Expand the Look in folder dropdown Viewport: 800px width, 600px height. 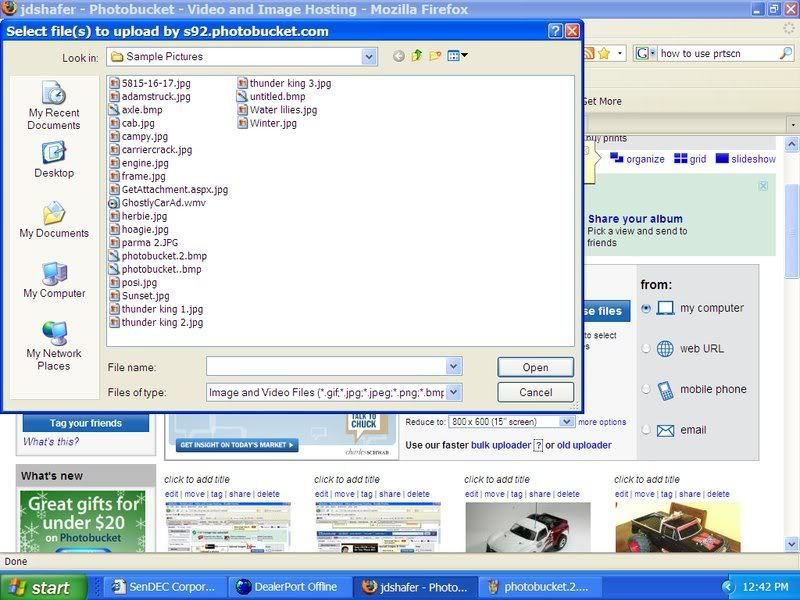point(369,57)
